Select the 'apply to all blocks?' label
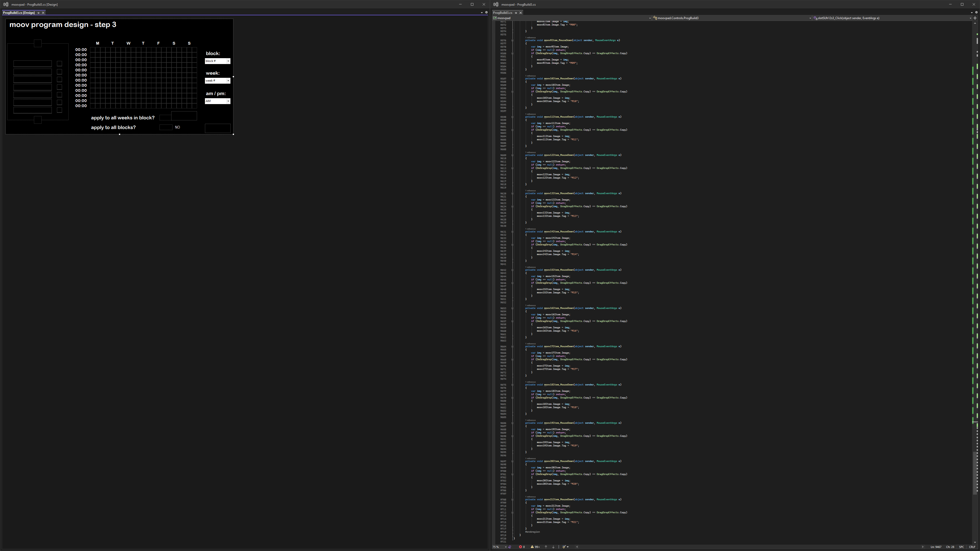980x551 pixels. click(x=113, y=127)
